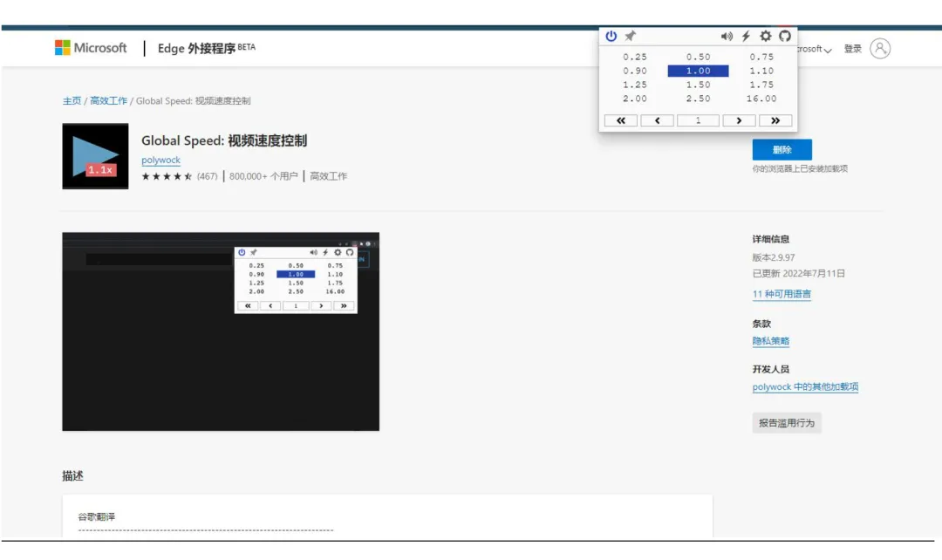Open the GitHub icon in popup
The width and height of the screenshot is (942, 560).
[x=785, y=36]
